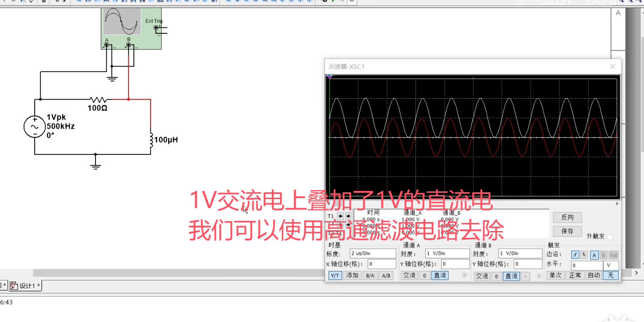Choose trigger source B
The image size is (644, 322).
pos(604,255)
